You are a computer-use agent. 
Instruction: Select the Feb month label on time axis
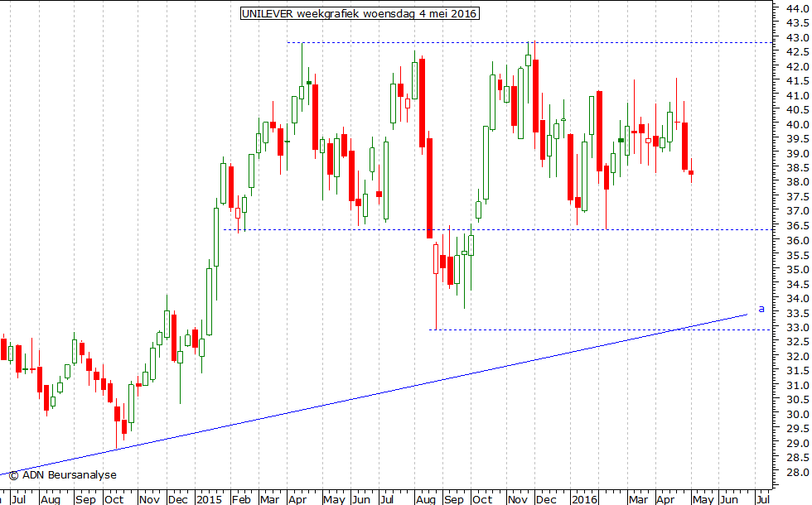pyautogui.click(x=241, y=499)
